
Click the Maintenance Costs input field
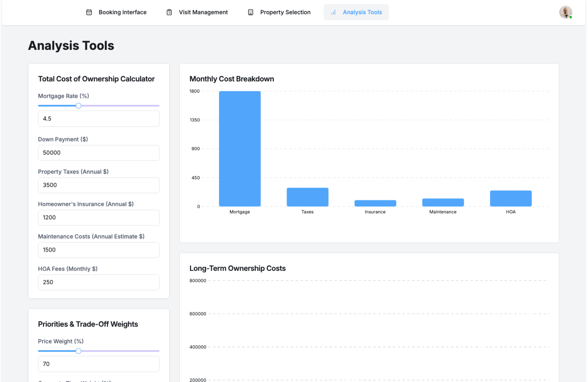point(99,250)
